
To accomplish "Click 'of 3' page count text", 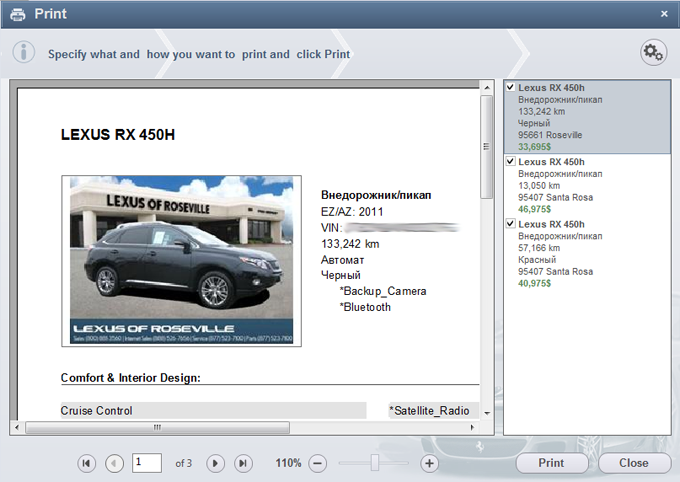I will tap(183, 463).
